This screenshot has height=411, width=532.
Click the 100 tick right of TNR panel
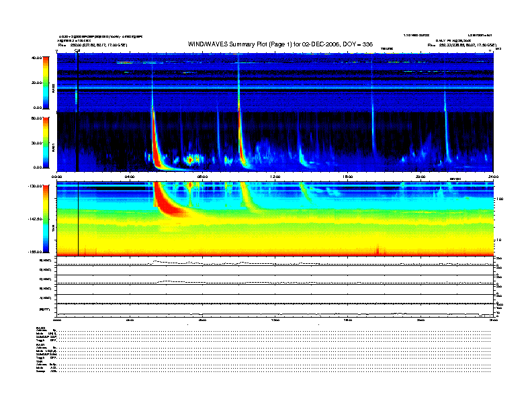pyautogui.click(x=499, y=199)
